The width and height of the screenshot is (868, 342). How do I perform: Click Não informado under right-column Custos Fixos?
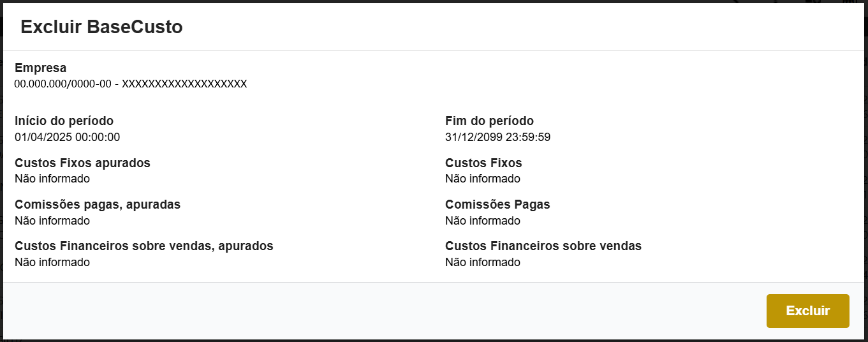click(483, 179)
